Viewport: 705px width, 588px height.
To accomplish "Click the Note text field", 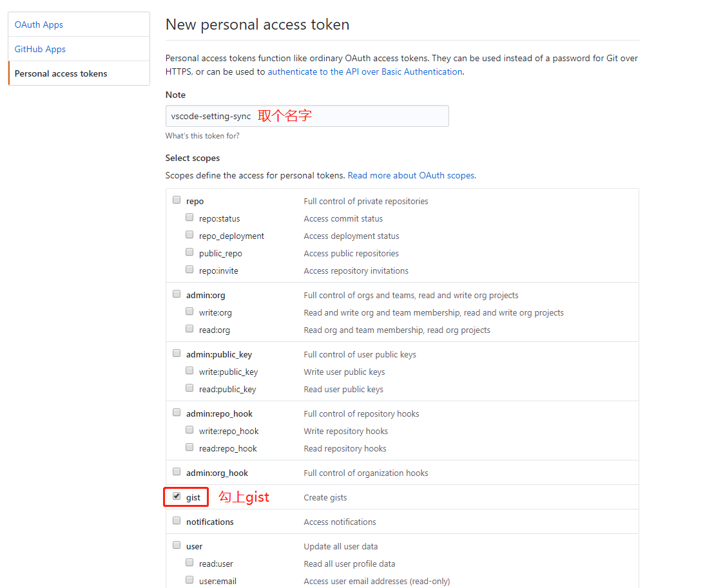I will click(307, 116).
